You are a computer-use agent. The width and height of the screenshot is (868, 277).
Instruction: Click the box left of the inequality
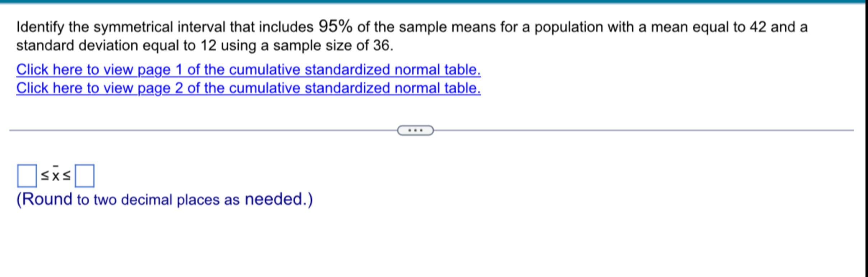pos(26,175)
